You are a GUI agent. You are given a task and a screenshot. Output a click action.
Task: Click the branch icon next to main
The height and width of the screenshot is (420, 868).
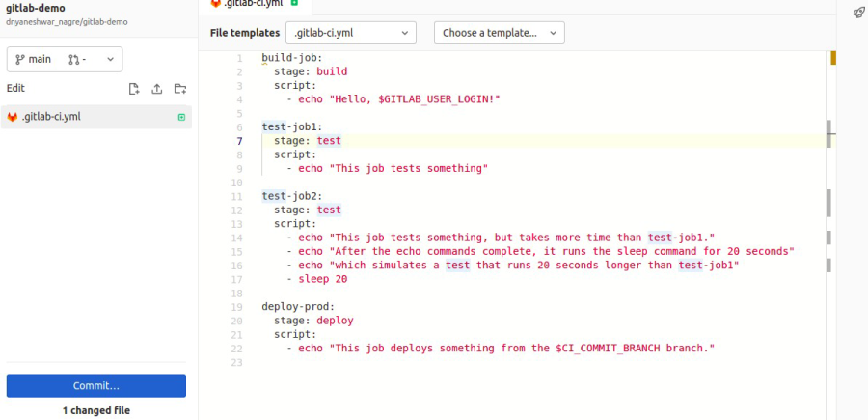click(x=19, y=59)
